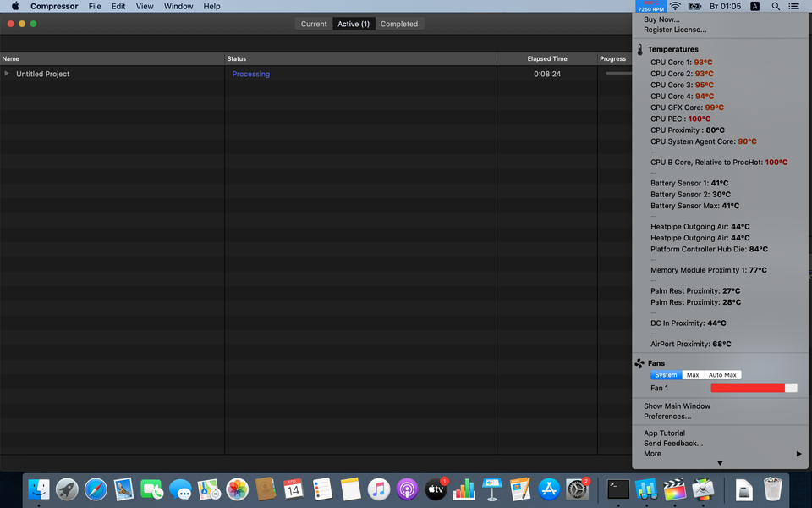This screenshot has height=508, width=812.
Task: Open App Store in the dock
Action: tap(549, 489)
